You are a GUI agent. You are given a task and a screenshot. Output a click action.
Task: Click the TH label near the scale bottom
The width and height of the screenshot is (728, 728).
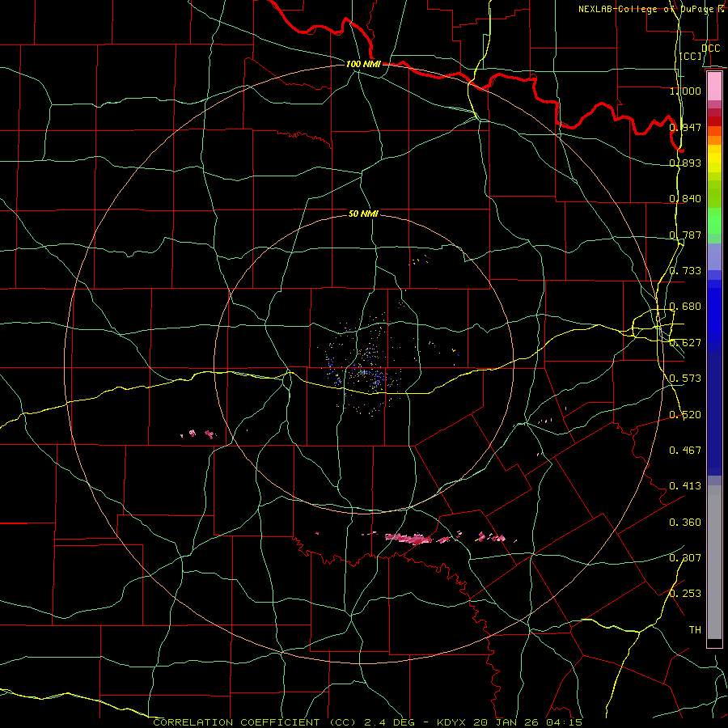695,630
